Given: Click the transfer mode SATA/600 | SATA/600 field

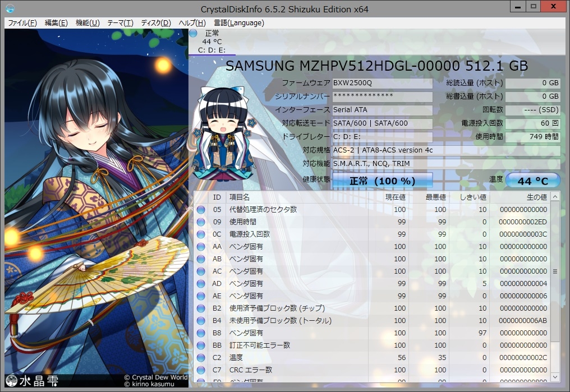Looking at the screenshot, I should (x=383, y=123).
